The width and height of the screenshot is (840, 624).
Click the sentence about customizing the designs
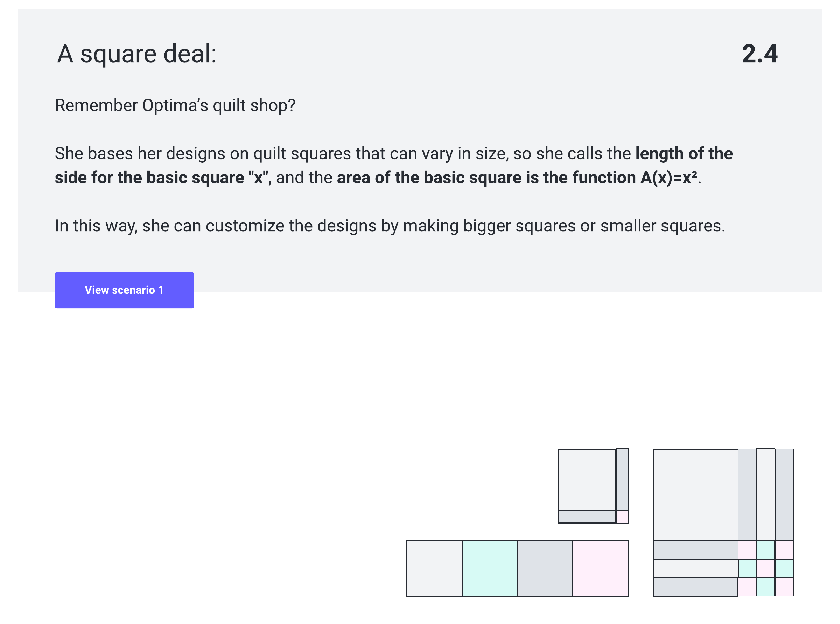point(390,226)
